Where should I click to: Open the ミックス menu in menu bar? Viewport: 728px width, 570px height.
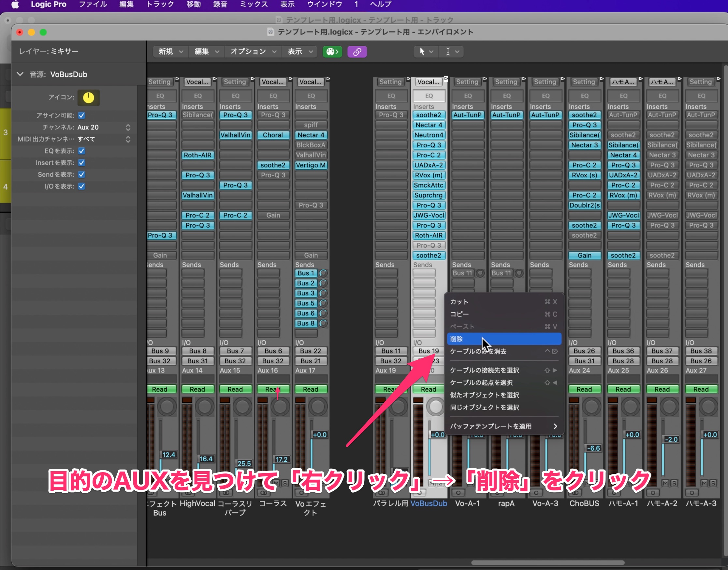(x=254, y=4)
